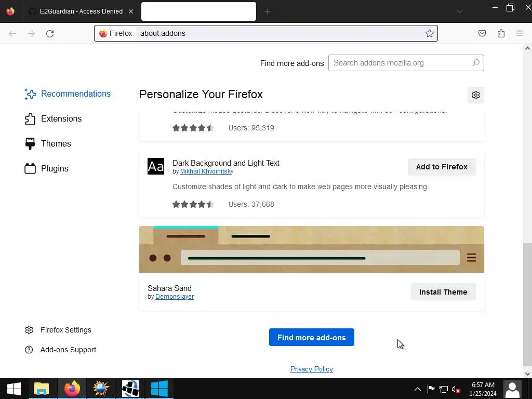Open a new tab with plus icon

pyautogui.click(x=267, y=12)
